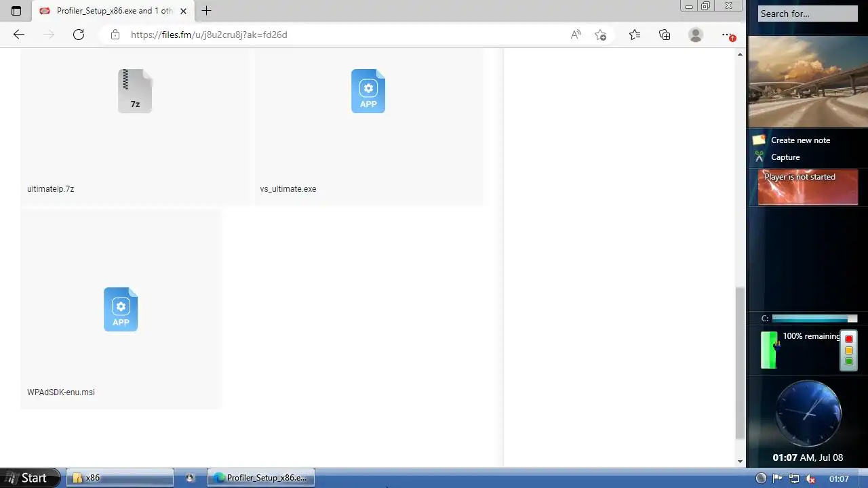The width and height of the screenshot is (868, 488).
Task: Click the taskbar clock 01:07
Action: [839, 479]
